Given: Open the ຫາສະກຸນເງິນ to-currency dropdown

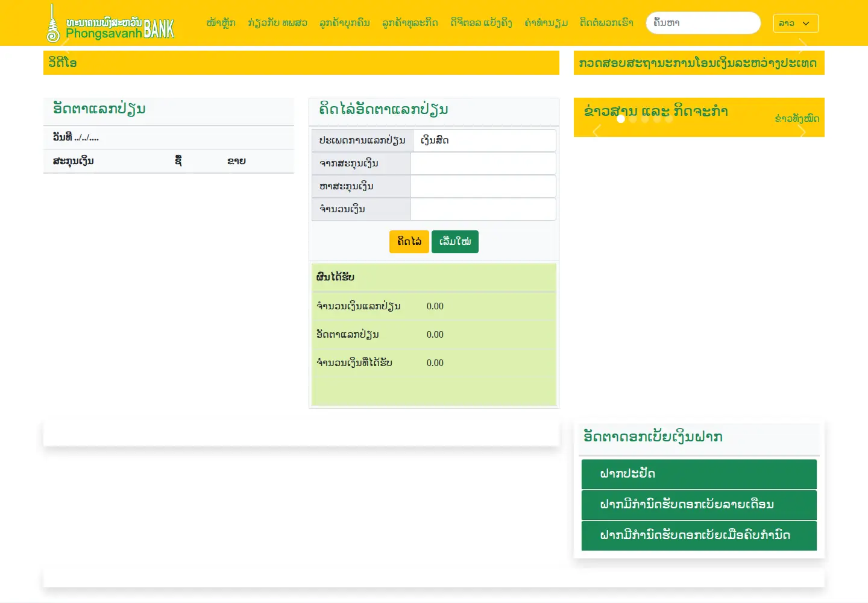Looking at the screenshot, I should coord(483,186).
